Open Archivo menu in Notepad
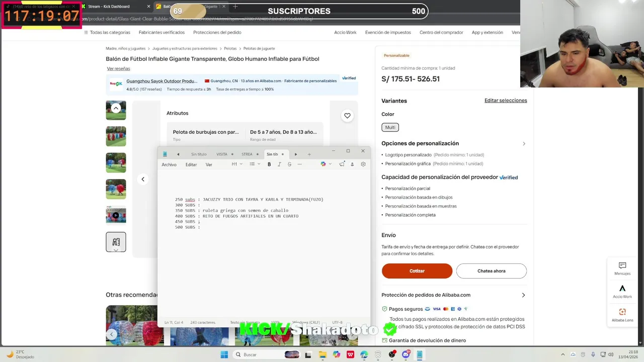This screenshot has height=362, width=644. (x=169, y=165)
